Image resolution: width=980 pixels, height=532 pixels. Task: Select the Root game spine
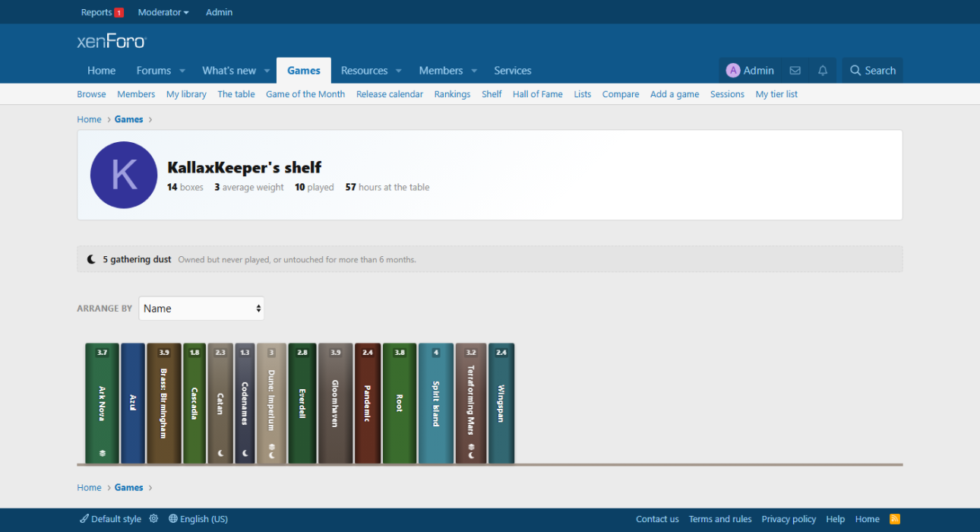(400, 403)
